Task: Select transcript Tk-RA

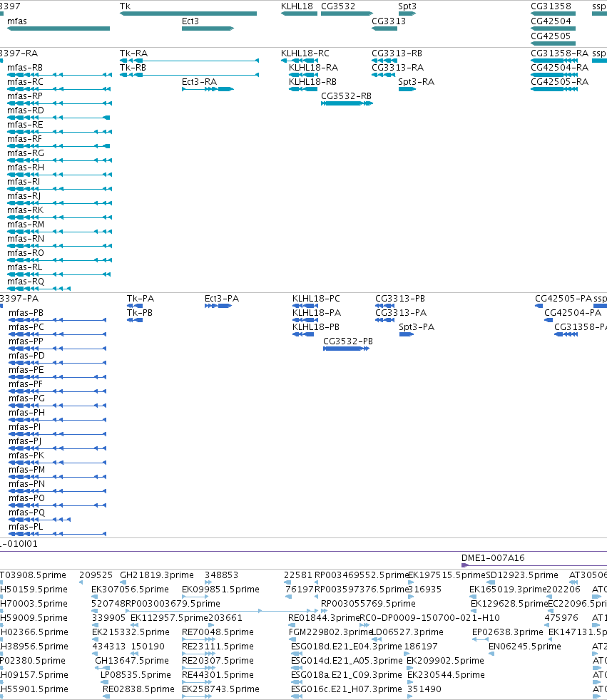Action: [190, 61]
